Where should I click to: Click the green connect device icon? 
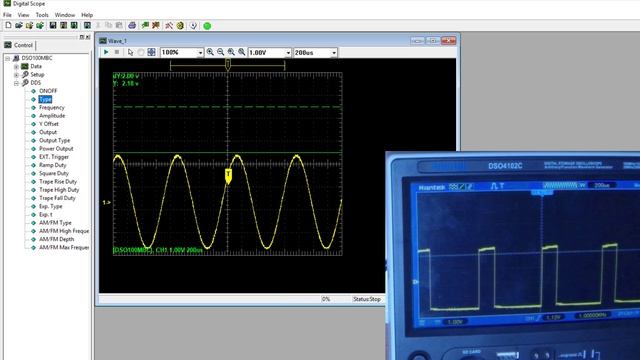[145, 25]
